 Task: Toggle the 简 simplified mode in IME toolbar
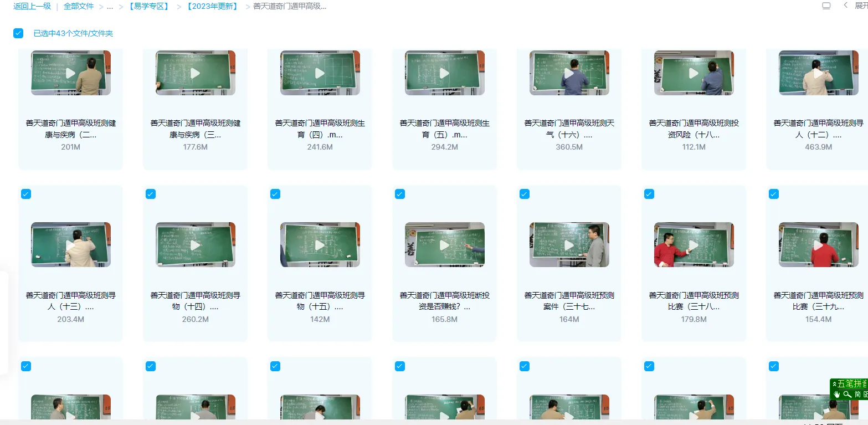857,395
